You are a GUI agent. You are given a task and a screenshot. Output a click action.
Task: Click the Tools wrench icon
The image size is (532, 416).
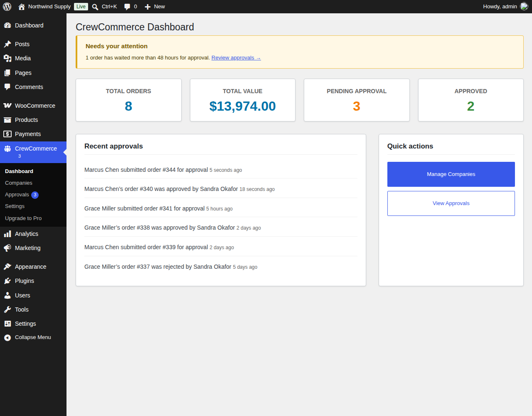tap(7, 310)
